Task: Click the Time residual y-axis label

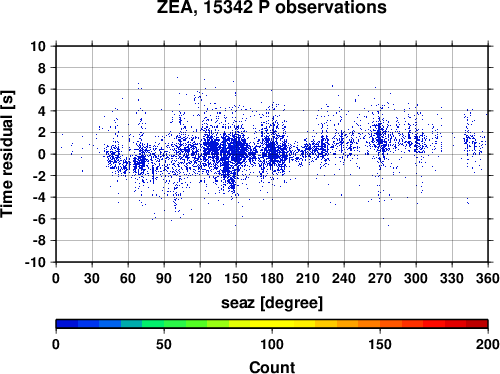Action: tap(7, 154)
